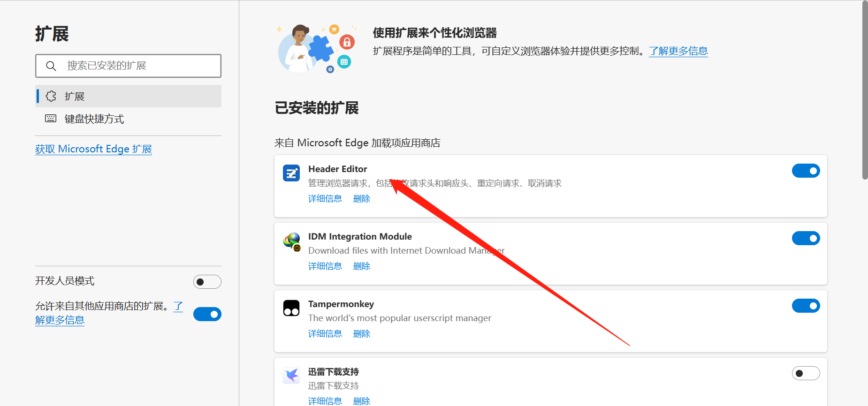Click 删除 for IDM Integration Module

[x=362, y=266]
